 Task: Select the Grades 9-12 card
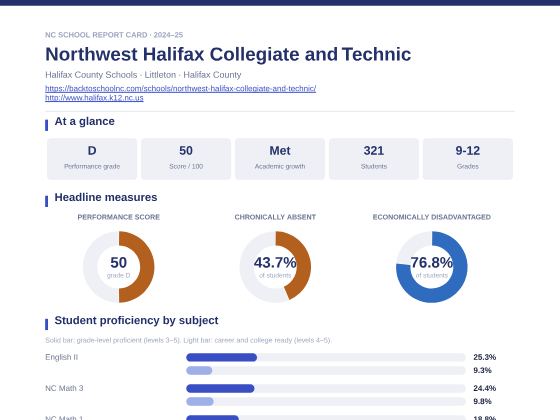point(468,159)
